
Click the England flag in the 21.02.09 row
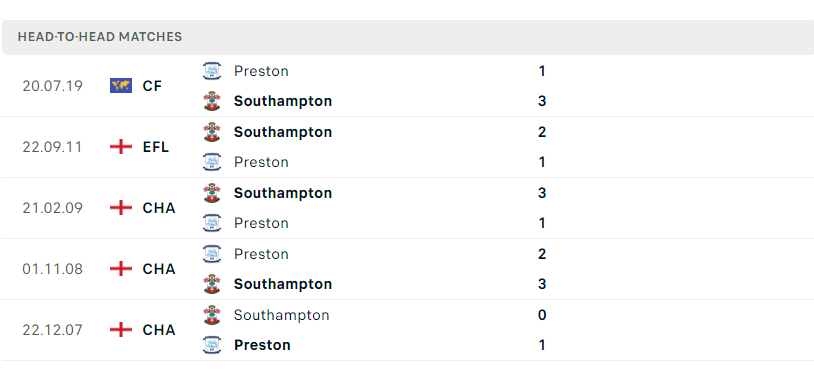tap(121, 208)
